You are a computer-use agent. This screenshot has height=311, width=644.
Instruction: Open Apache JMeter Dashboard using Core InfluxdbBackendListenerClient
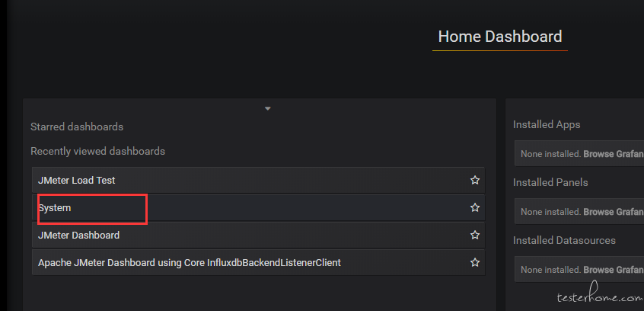pyautogui.click(x=190, y=263)
